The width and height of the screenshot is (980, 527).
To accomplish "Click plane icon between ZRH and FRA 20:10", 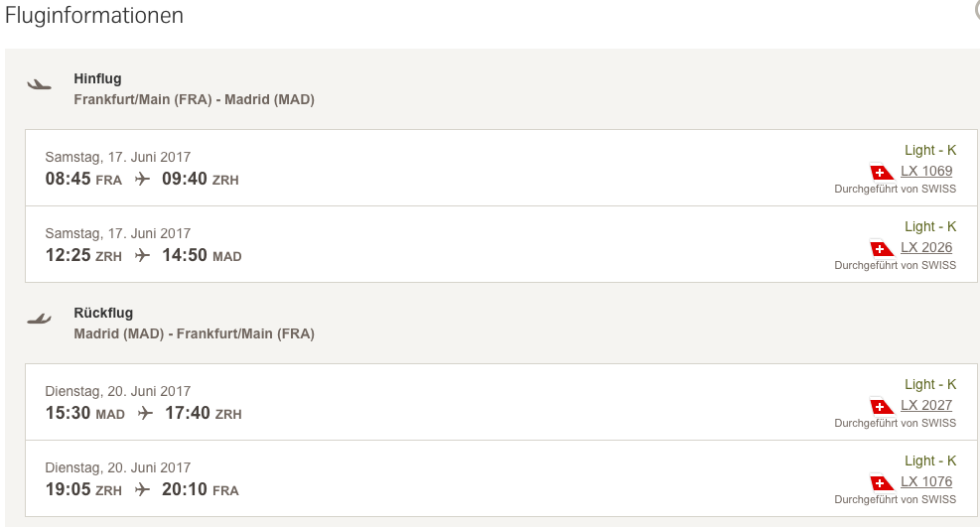I will click(x=142, y=489).
